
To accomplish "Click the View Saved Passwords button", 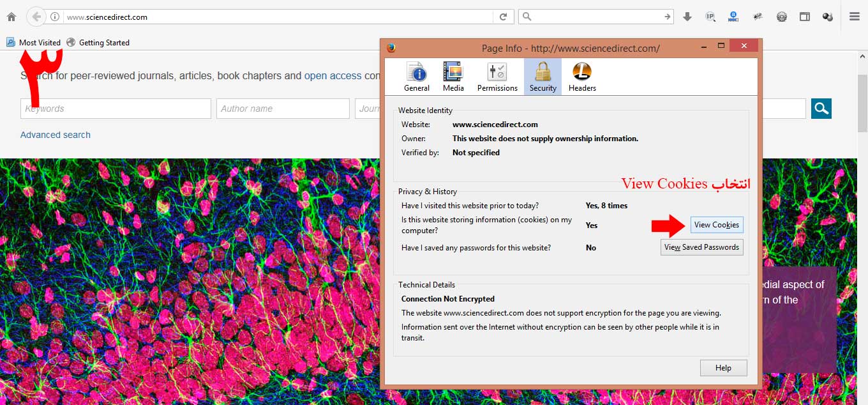I will (x=701, y=247).
